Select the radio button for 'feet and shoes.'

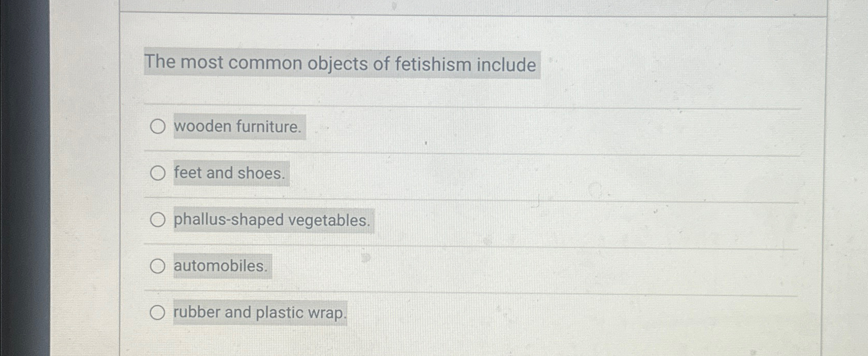pyautogui.click(x=157, y=174)
